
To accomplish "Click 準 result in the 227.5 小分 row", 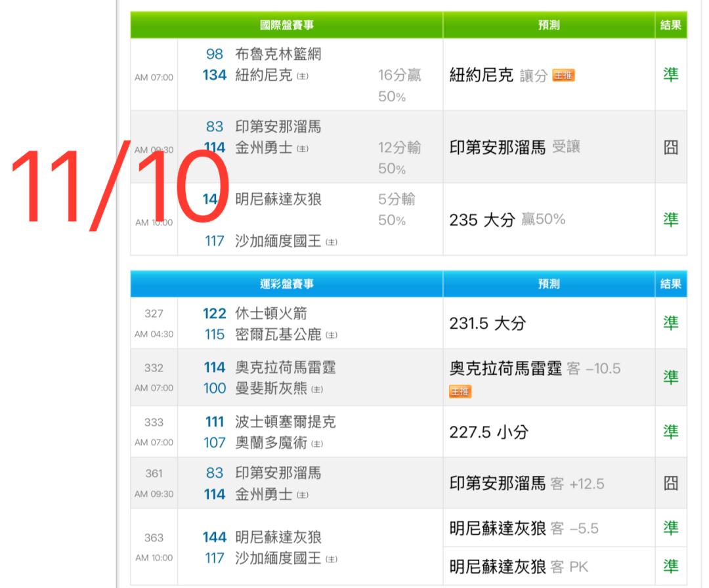I will pyautogui.click(x=670, y=432).
